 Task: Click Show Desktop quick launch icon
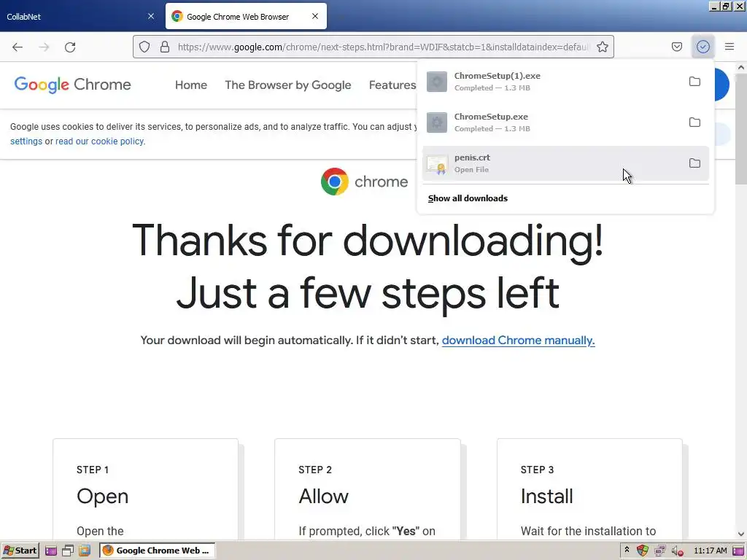(x=68, y=551)
